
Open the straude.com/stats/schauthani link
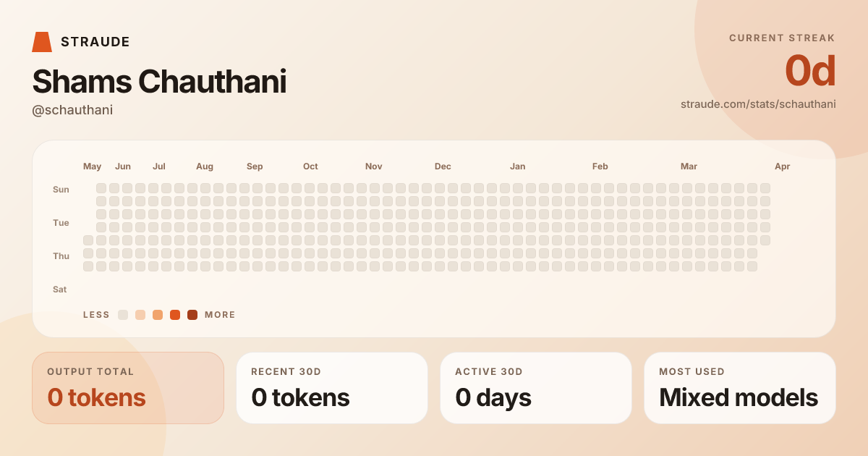pos(758,104)
